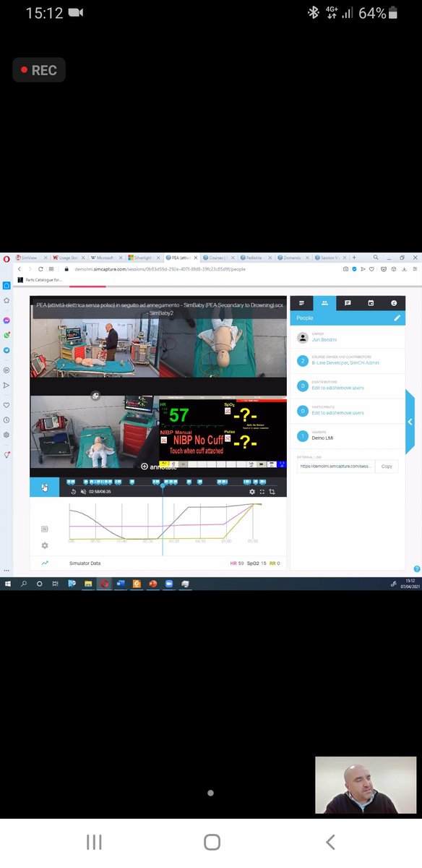Viewport: 422px width, 868px height.
Task: Open history clock icon in Opera sidebar
Action: click(7, 420)
